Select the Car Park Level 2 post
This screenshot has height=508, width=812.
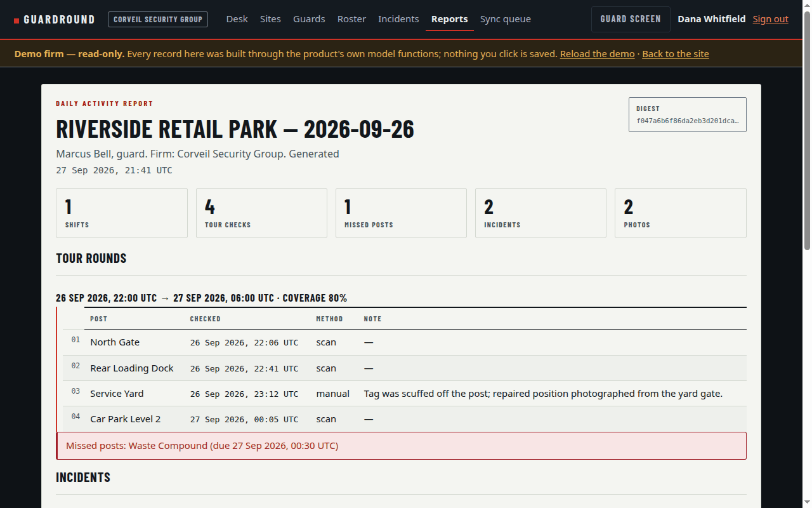[x=126, y=419]
